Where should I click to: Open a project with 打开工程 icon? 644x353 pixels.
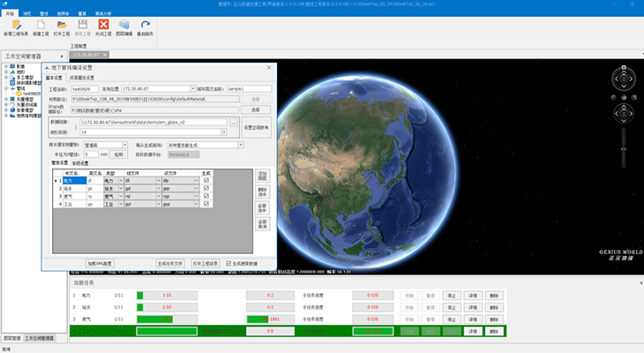(x=61, y=26)
